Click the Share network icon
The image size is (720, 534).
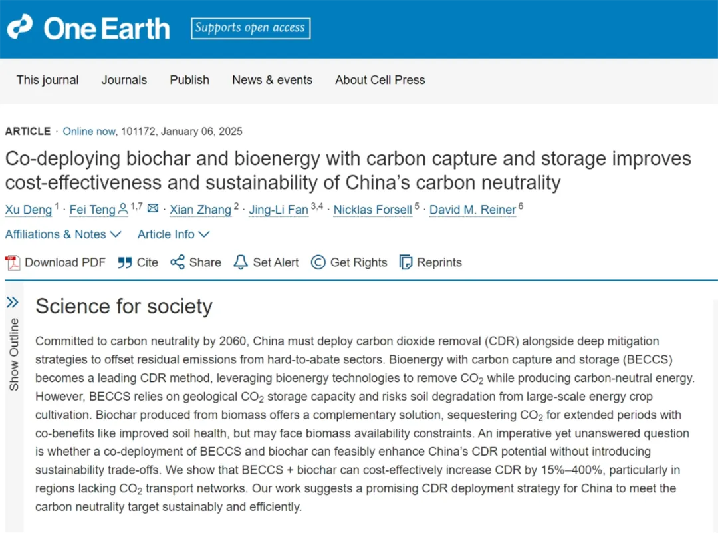pyautogui.click(x=177, y=262)
